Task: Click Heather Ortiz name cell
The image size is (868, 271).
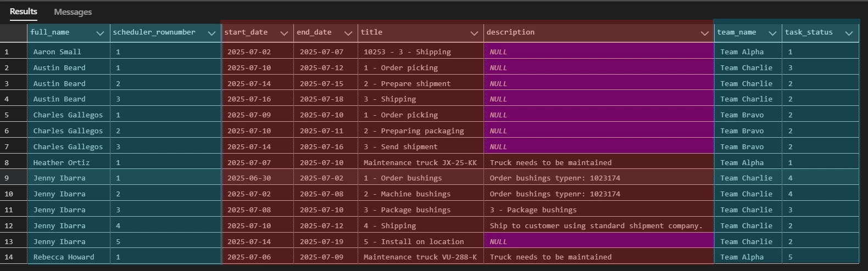Action: pyautogui.click(x=69, y=162)
